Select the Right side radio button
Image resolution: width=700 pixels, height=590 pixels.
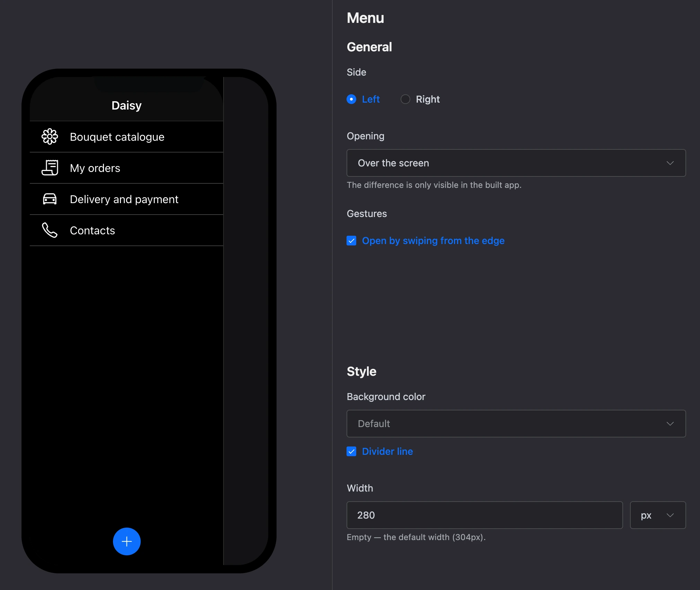(405, 99)
